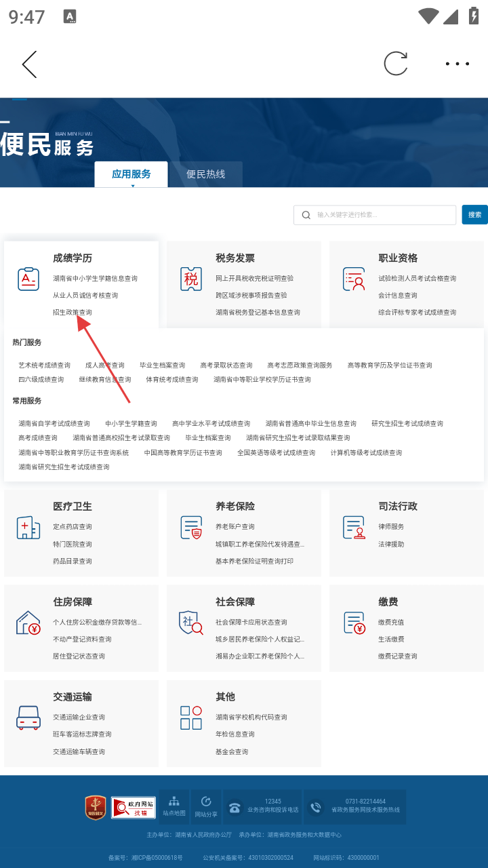Screen dimensions: 488x868
Task: Tap the 职业资格 certificate icon
Action: [354, 279]
